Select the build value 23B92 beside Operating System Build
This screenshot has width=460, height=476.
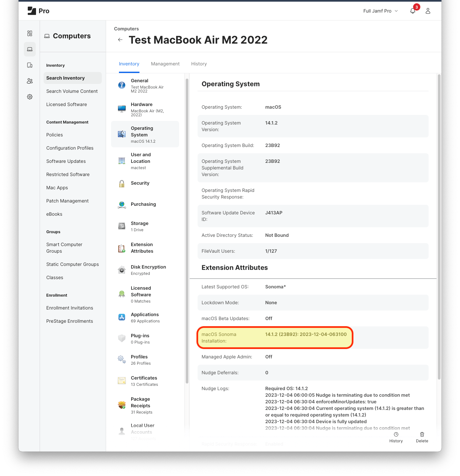click(273, 145)
